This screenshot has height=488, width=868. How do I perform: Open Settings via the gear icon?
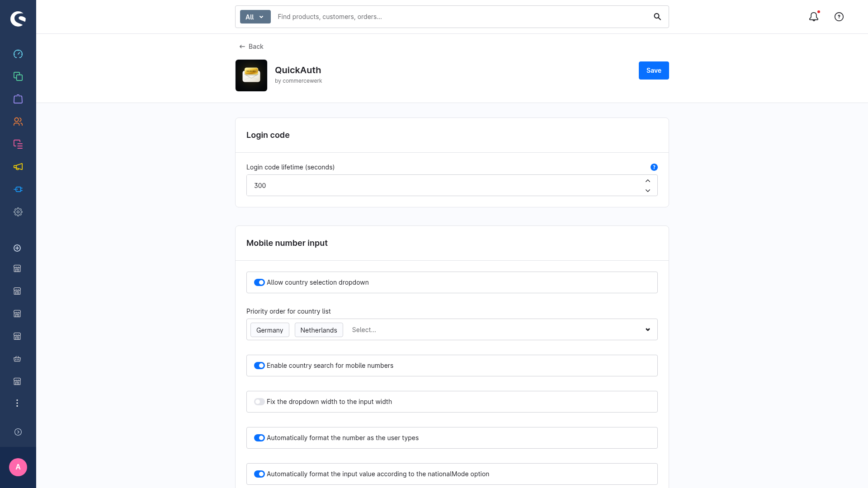click(x=18, y=212)
